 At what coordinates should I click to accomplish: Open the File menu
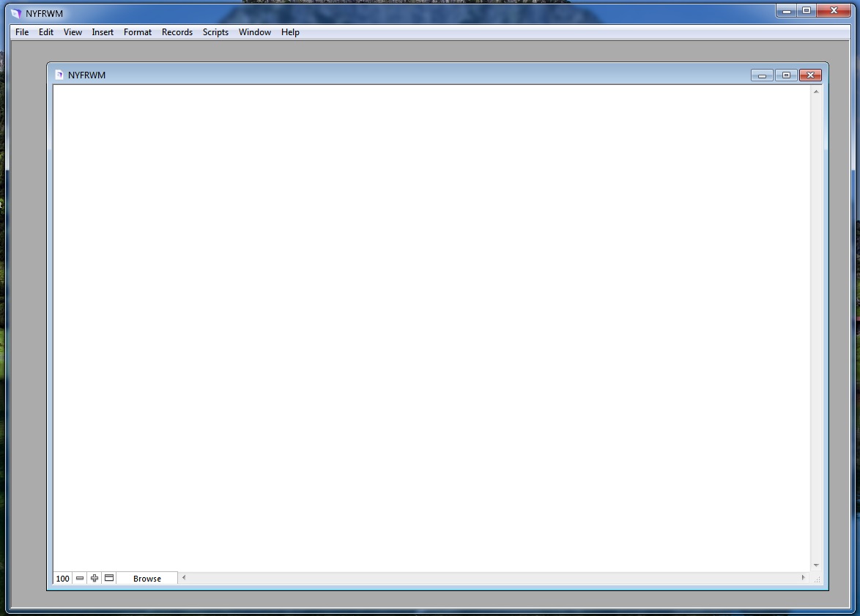[x=22, y=31]
